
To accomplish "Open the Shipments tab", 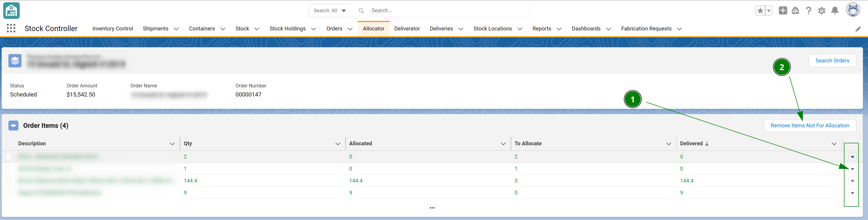I will click(155, 29).
